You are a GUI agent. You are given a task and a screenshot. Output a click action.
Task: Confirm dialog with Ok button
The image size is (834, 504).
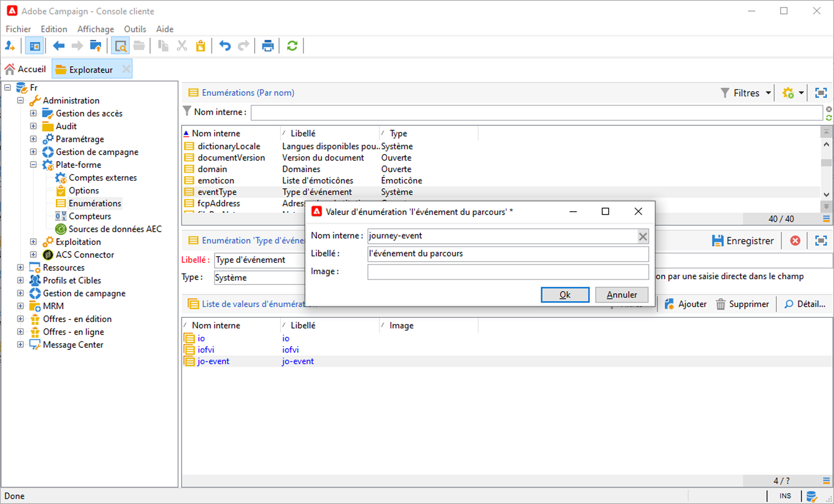point(565,295)
